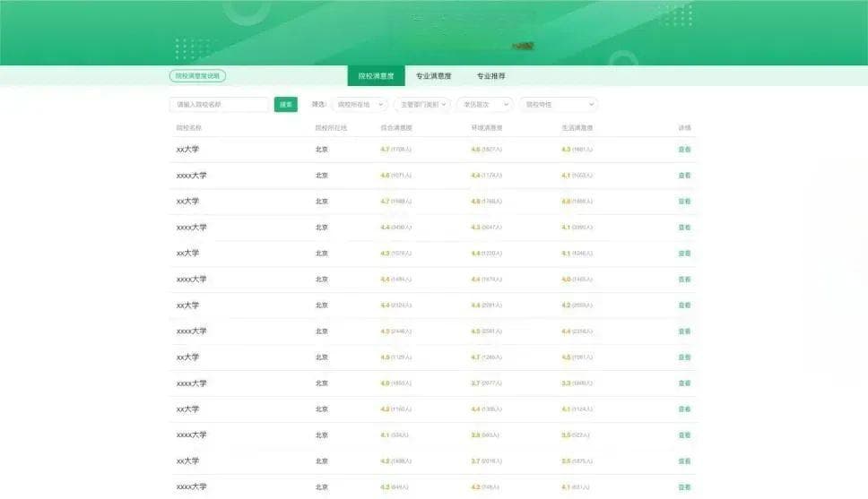Click the green 搜索 button
Viewport: 868px width, 499px height.
pos(286,105)
